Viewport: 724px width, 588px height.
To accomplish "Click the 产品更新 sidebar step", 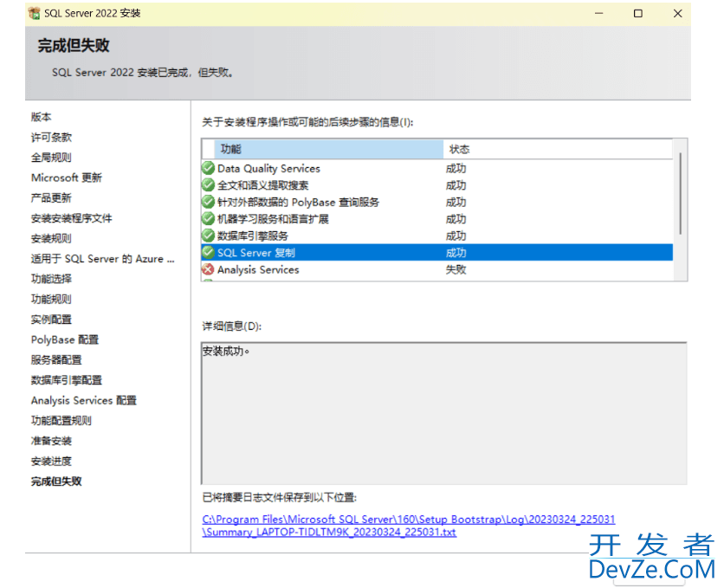I will pyautogui.click(x=51, y=198).
